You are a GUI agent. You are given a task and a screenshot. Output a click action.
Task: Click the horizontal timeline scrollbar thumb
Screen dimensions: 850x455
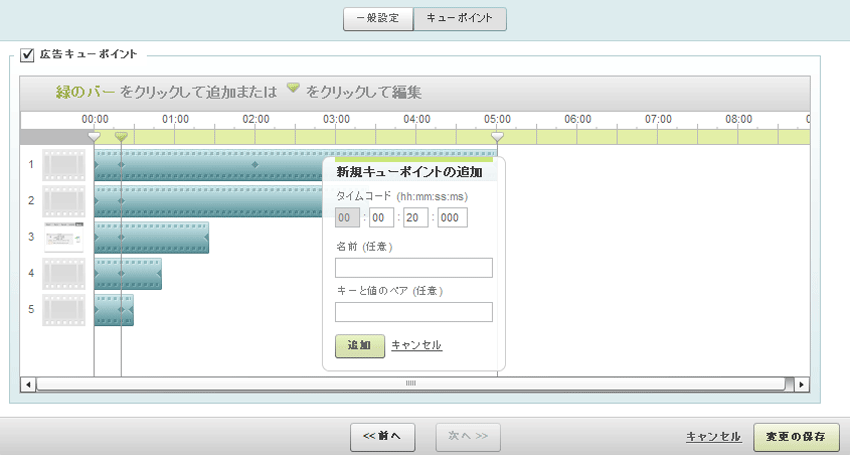click(x=411, y=384)
